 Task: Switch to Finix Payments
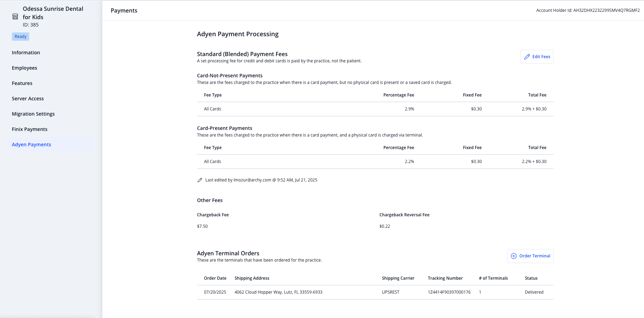[x=30, y=129]
